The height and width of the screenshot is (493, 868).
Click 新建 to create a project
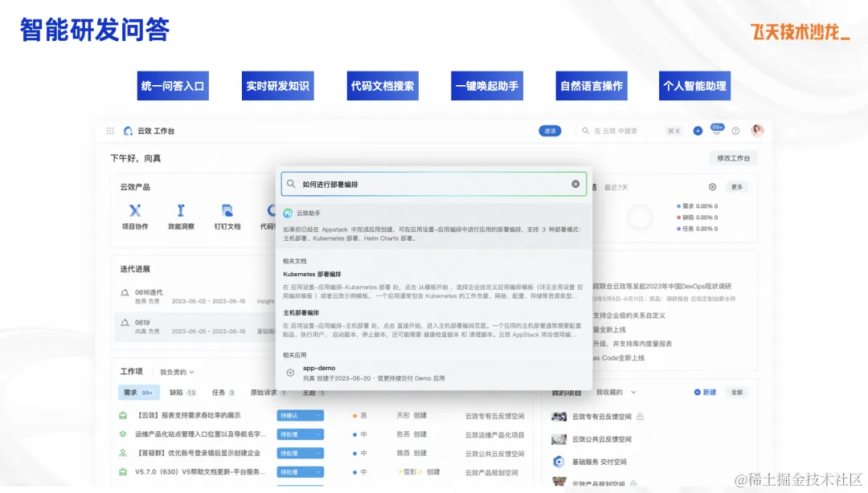point(706,393)
